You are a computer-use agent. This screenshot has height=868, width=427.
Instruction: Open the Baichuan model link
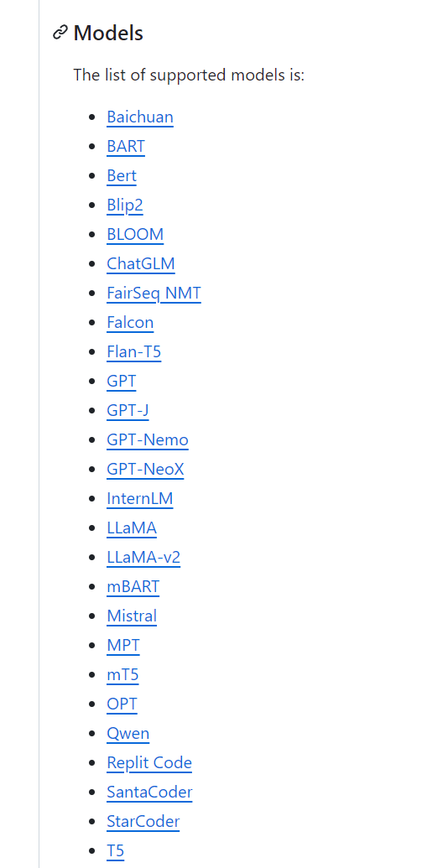140,117
